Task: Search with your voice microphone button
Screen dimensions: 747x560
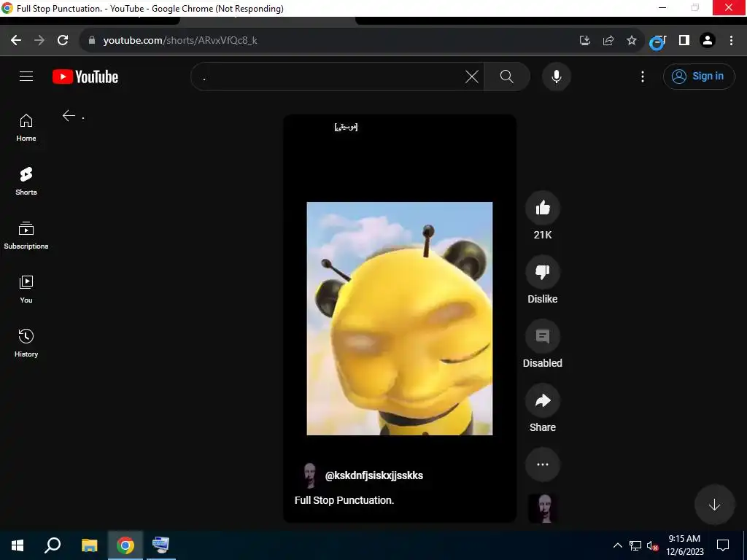Action: (x=557, y=76)
